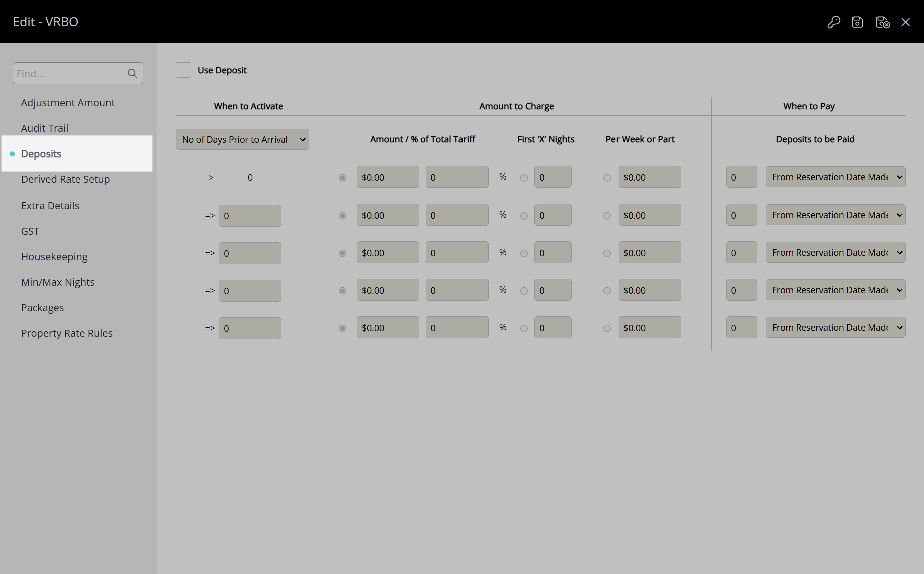Screen dimensions: 924x574
Task: Open fourth row From Reservation Date Made dropdown
Action: pyautogui.click(x=836, y=290)
